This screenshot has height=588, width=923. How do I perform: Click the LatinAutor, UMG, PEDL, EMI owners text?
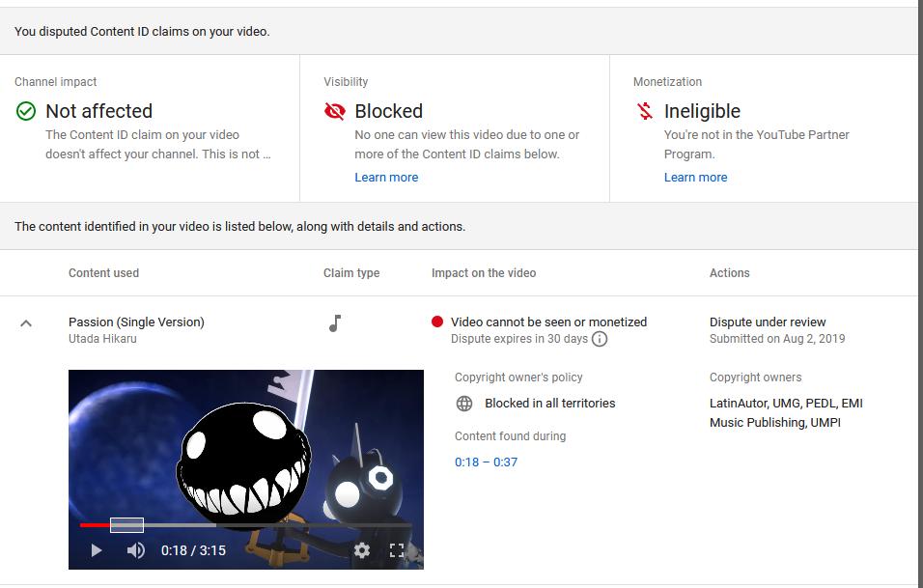(x=786, y=412)
